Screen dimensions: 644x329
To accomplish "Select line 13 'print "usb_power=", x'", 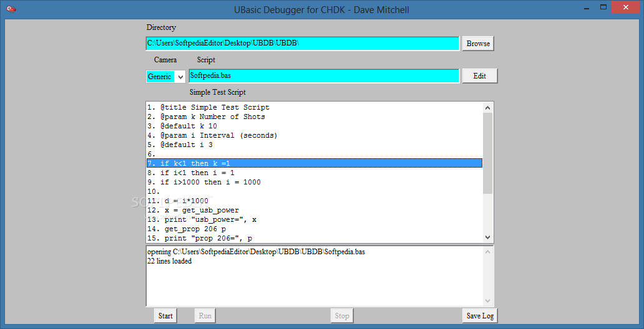I will pos(315,219).
